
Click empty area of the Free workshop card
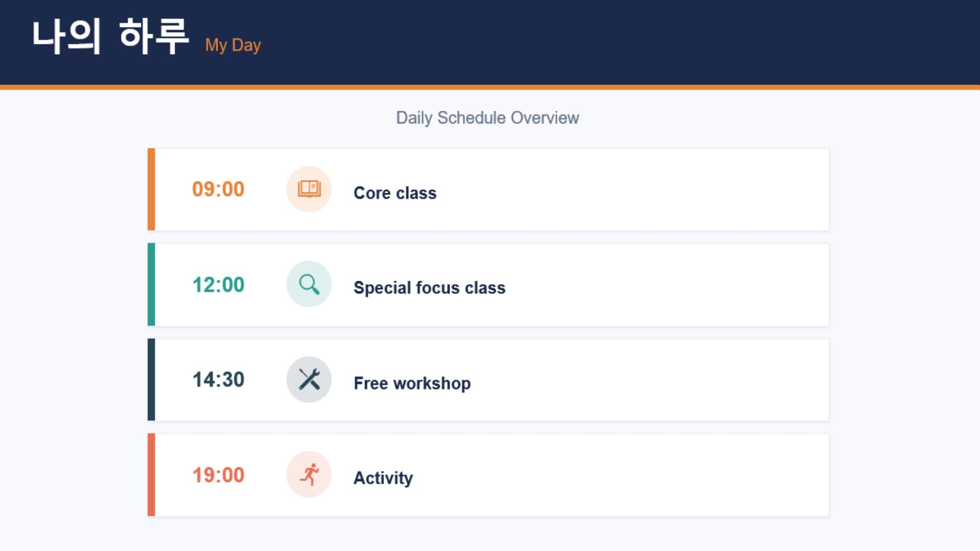click(648, 380)
